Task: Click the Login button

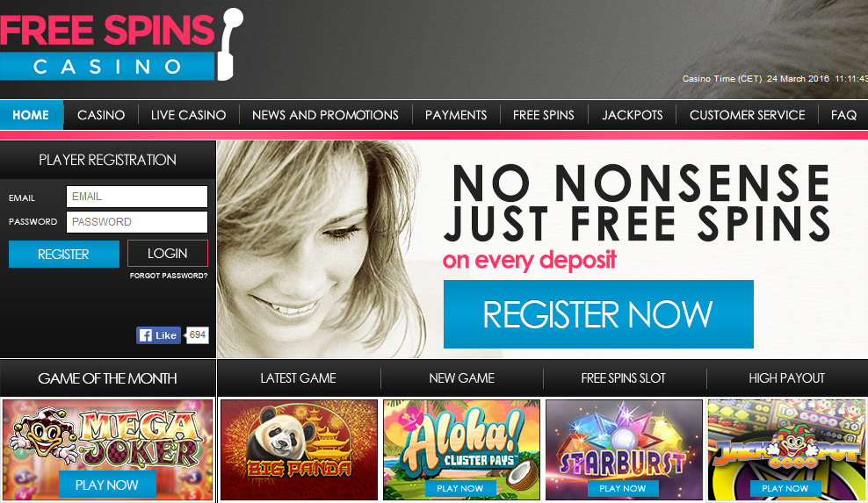Action: pos(167,254)
